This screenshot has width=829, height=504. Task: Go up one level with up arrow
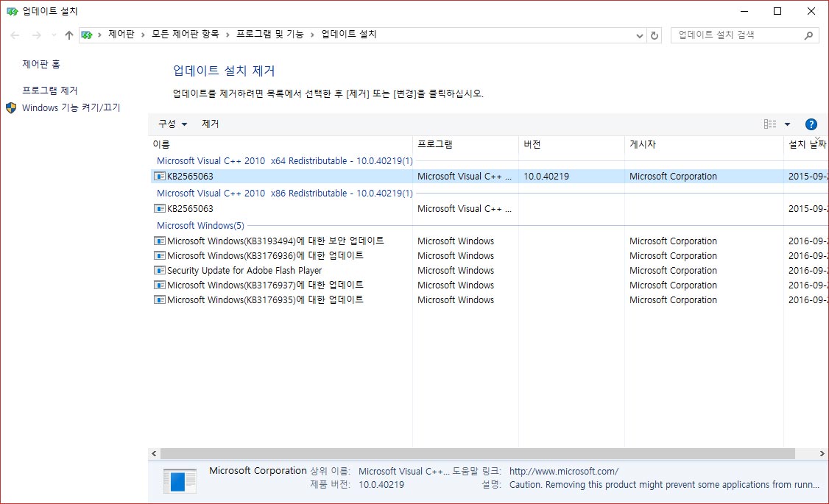point(68,35)
